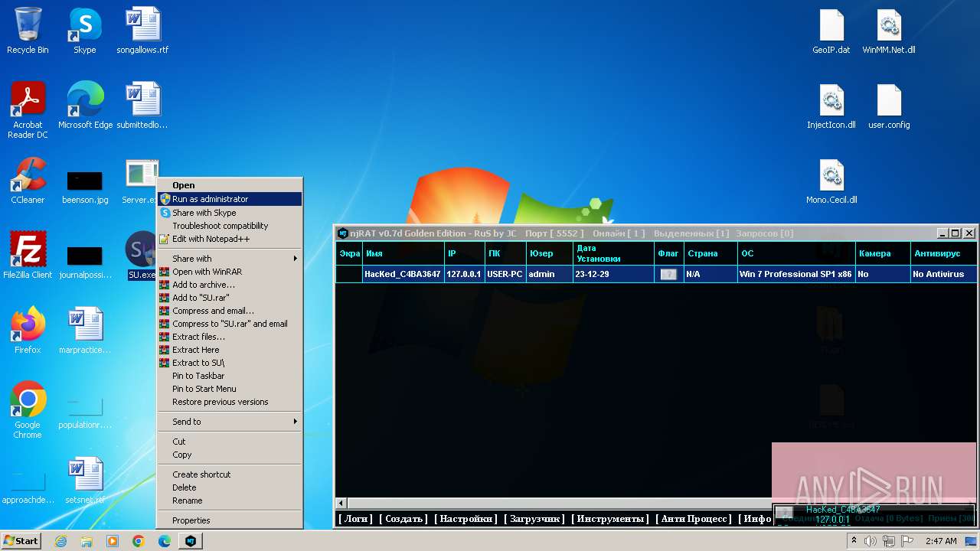The width and height of the screenshot is (980, 551).
Task: Open [ Инструменты ] in njRAT
Action: pyautogui.click(x=610, y=519)
